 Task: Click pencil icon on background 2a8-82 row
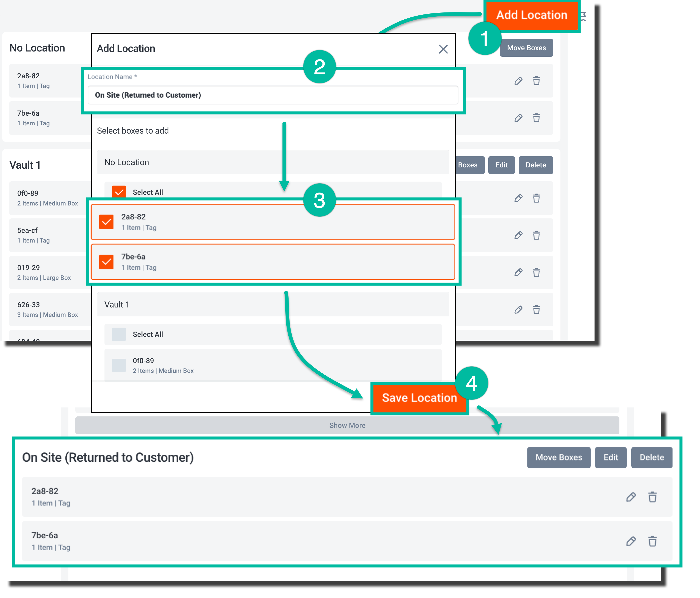click(x=518, y=81)
